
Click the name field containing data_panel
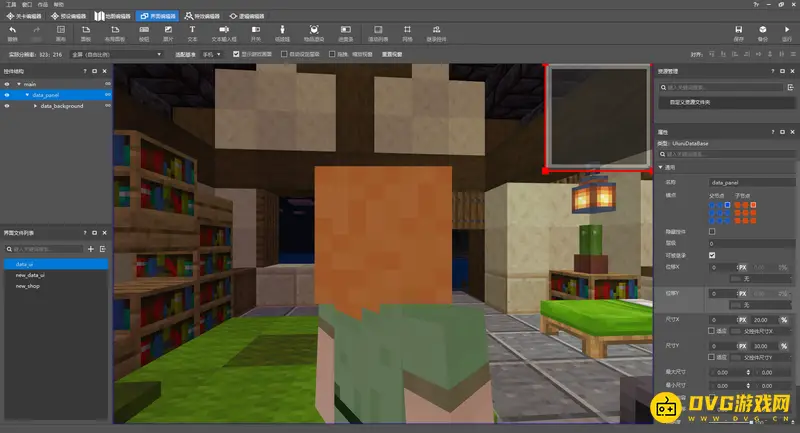point(752,182)
